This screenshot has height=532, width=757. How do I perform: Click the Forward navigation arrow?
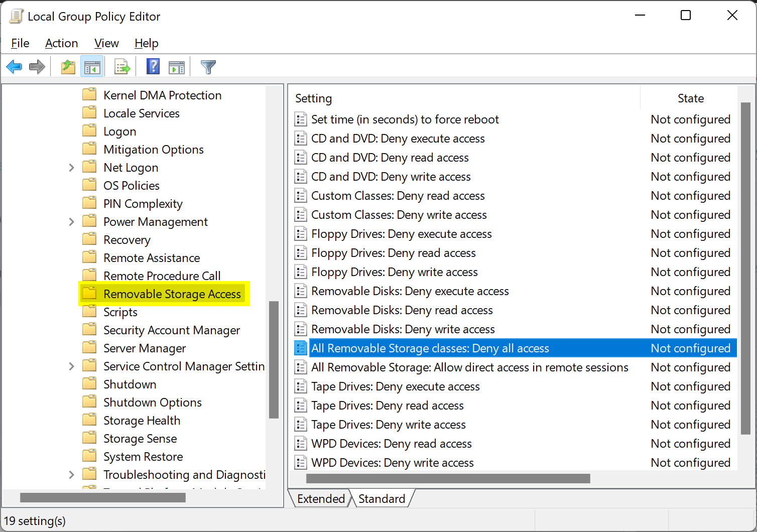coord(37,66)
